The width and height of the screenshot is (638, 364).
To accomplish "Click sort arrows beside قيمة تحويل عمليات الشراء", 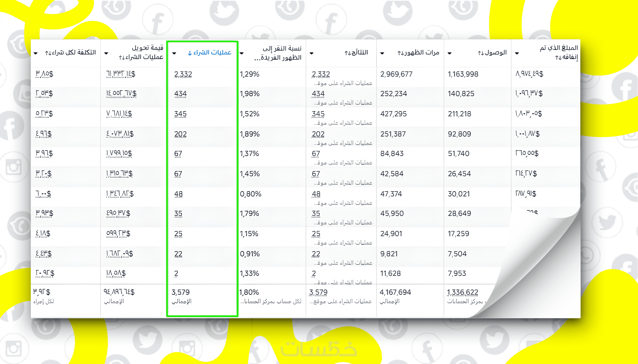I will 121,58.
